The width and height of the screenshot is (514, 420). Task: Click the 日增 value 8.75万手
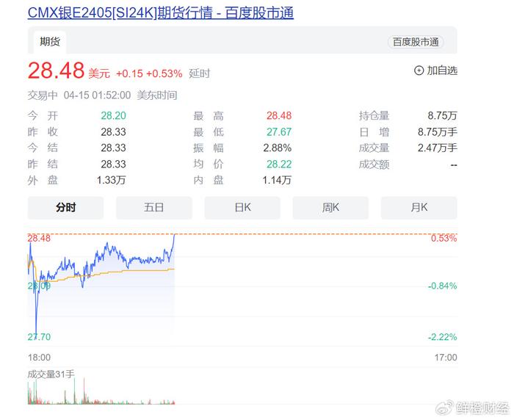tap(438, 132)
